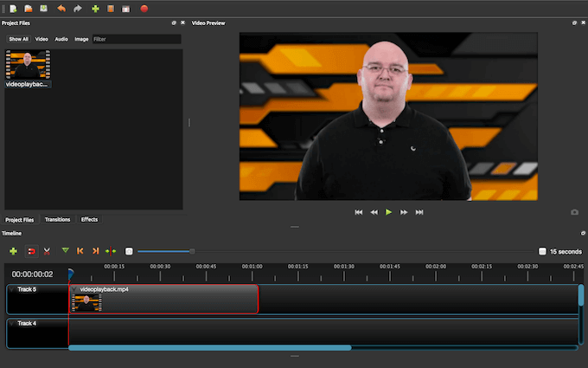Select the Razor tool scissors icon
The height and width of the screenshot is (368, 588).
pos(47,251)
